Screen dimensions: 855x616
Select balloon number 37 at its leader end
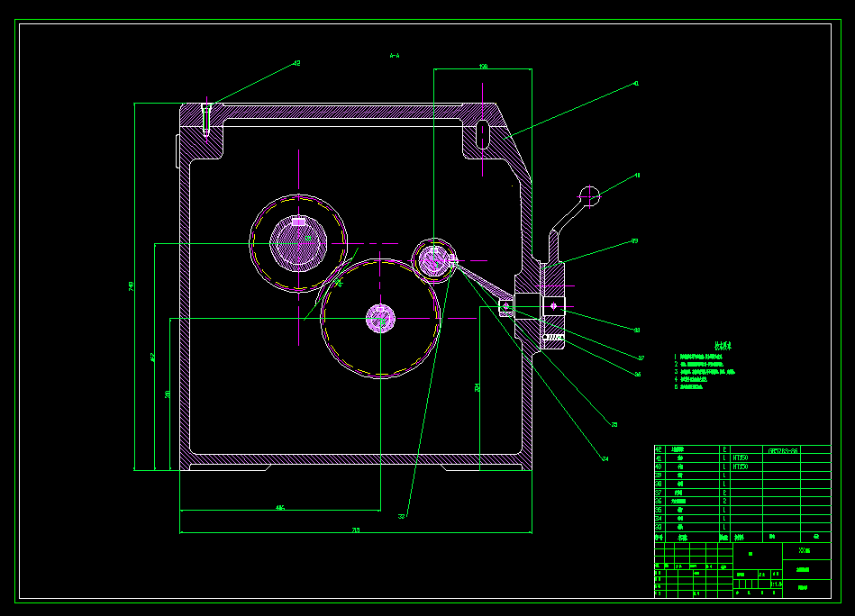641,358
